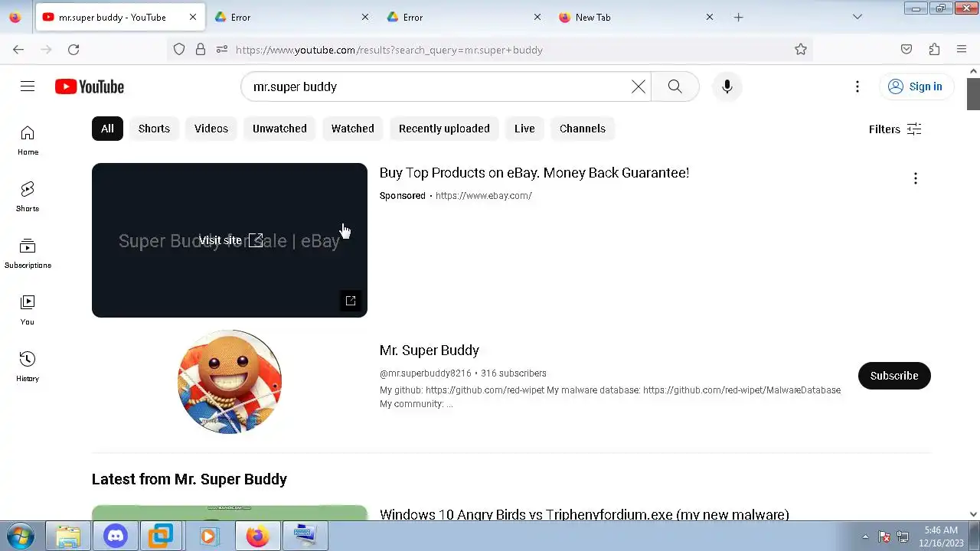Viewport: 980px width, 551px height.
Task: List all tabs dropdown arrow
Action: click(x=857, y=17)
